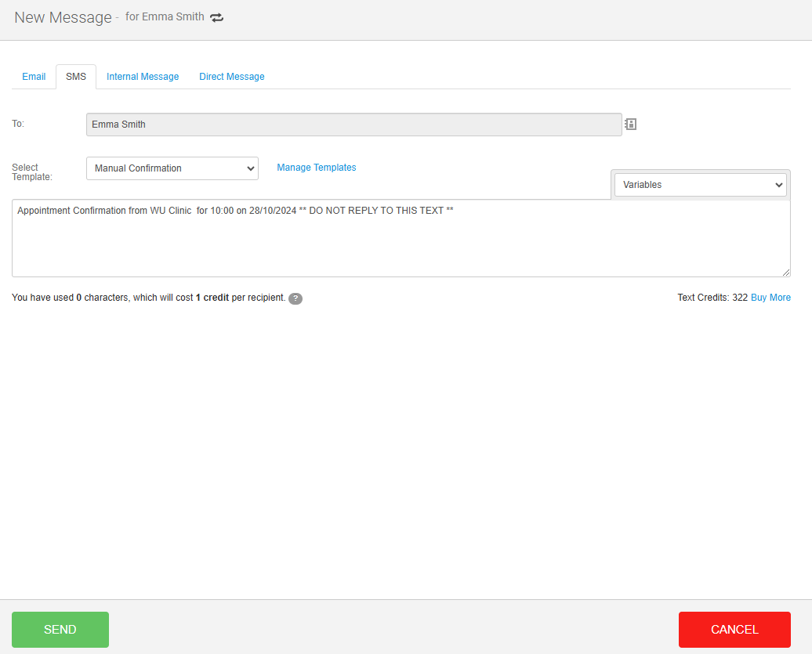Expand the Manual Confirmation template dropdown
This screenshot has width=812, height=654.
pos(172,168)
